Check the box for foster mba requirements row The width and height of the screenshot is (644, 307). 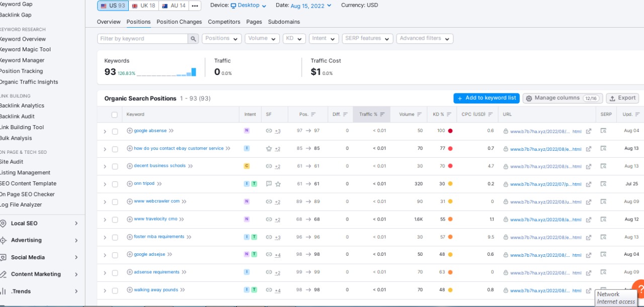click(x=115, y=238)
